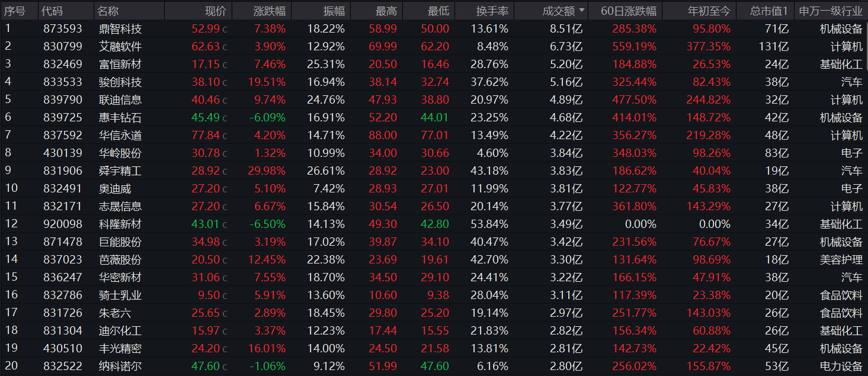868x376 pixels.
Task: Click the 年初至今 column header
Action: 709,11
